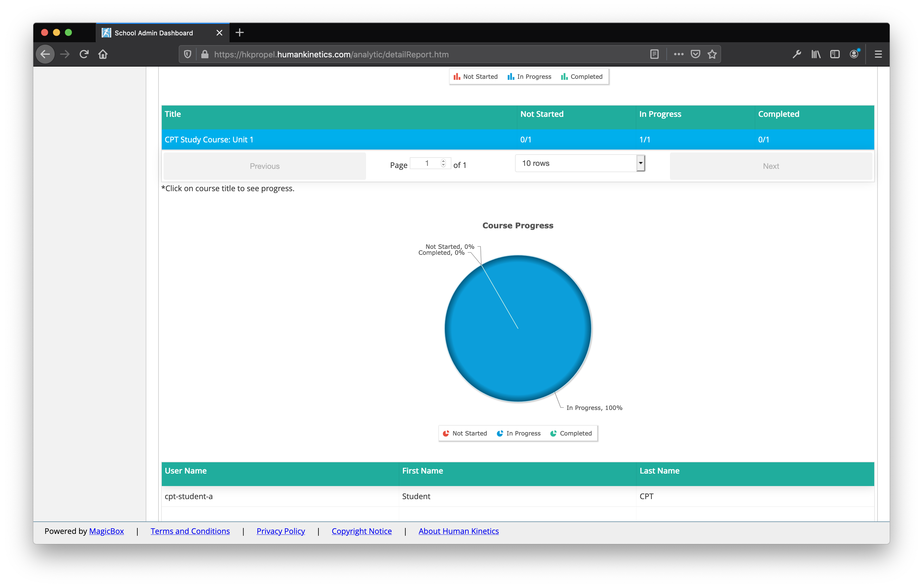Open the Firefox hamburger menu
This screenshot has width=923, height=588.
[x=878, y=54]
